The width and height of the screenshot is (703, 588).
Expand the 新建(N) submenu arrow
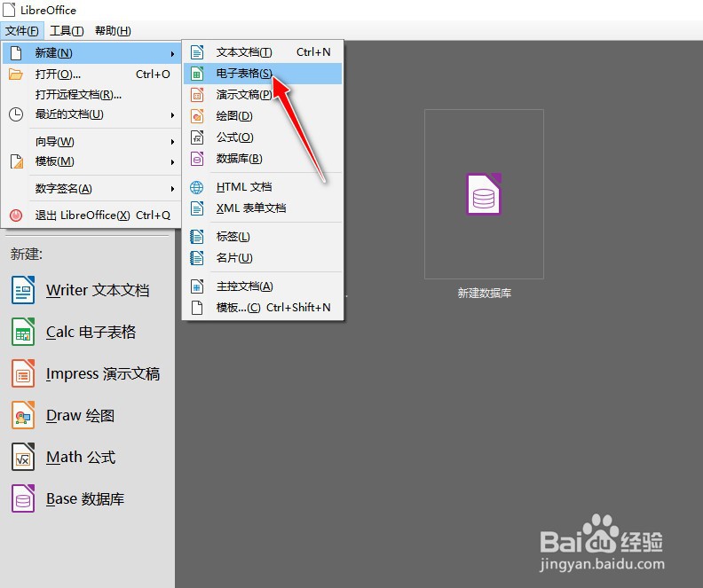[x=172, y=54]
